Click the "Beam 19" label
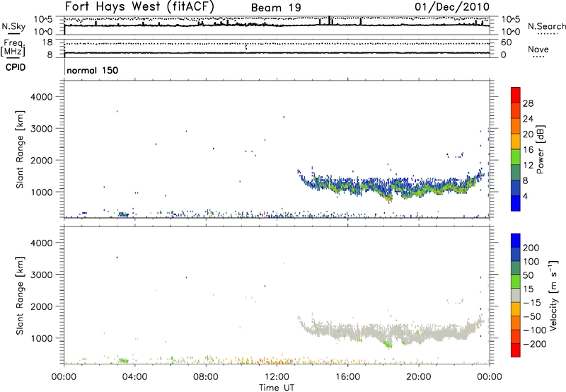This screenshot has height=392, width=566. tap(276, 8)
